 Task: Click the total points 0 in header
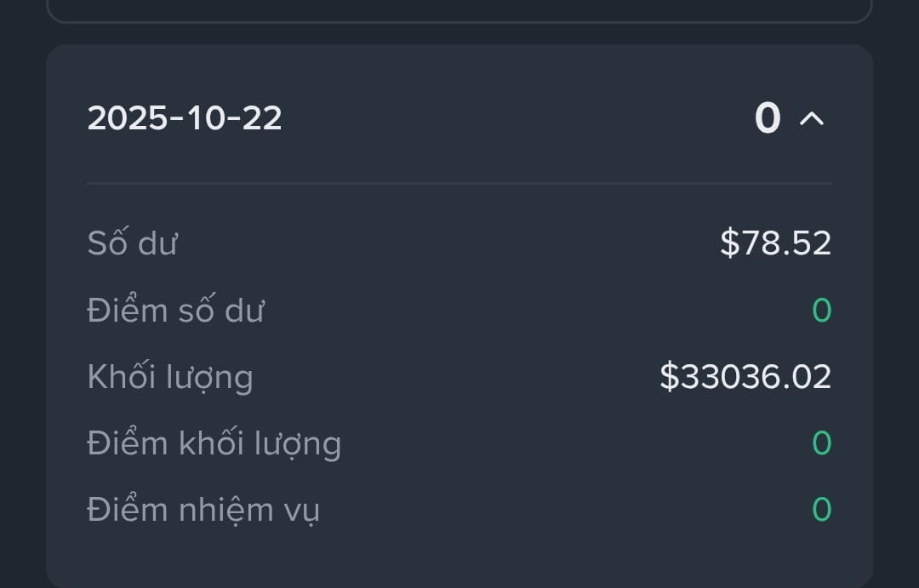click(768, 118)
